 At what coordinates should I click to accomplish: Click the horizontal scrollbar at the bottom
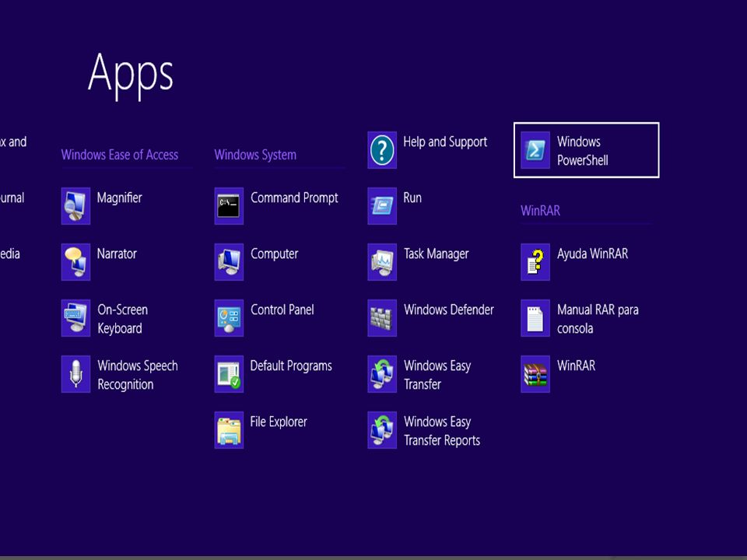click(x=373, y=558)
